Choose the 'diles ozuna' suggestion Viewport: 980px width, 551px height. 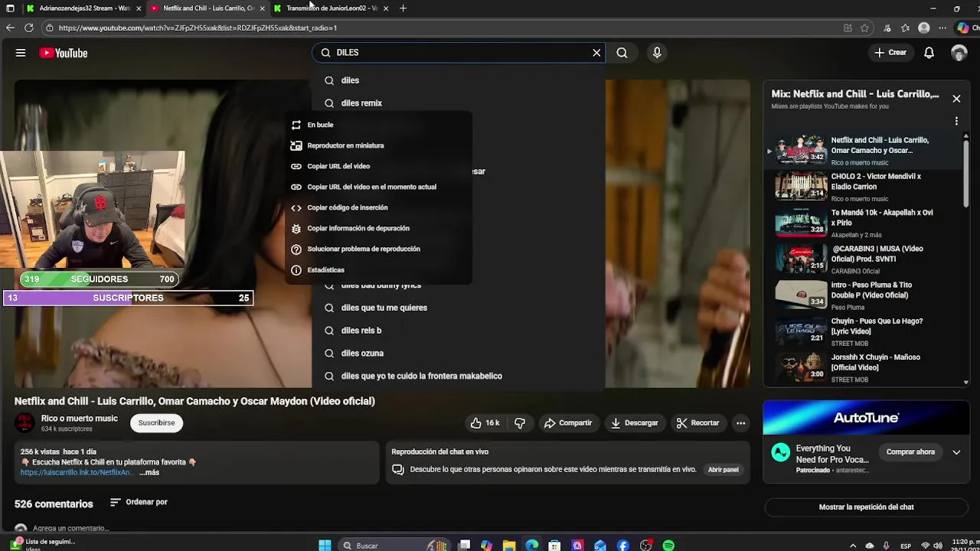[458, 354]
